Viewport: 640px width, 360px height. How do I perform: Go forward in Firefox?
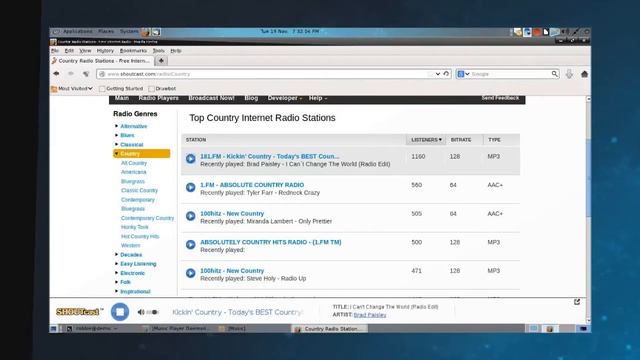click(x=71, y=74)
